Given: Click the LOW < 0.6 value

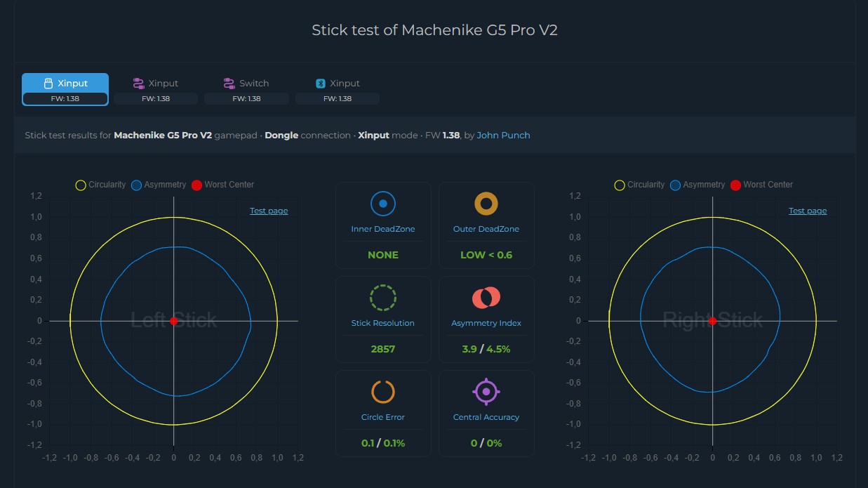Looking at the screenshot, I should (486, 255).
